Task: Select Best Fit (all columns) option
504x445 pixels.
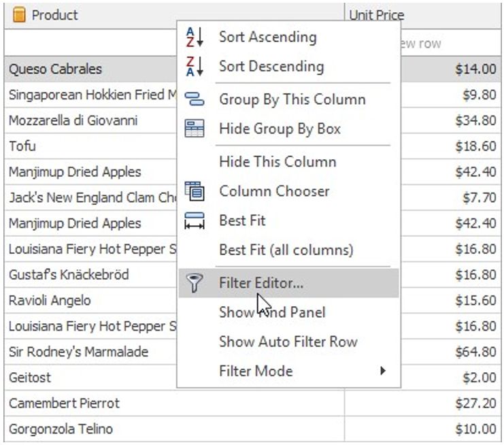Action: click(x=286, y=250)
